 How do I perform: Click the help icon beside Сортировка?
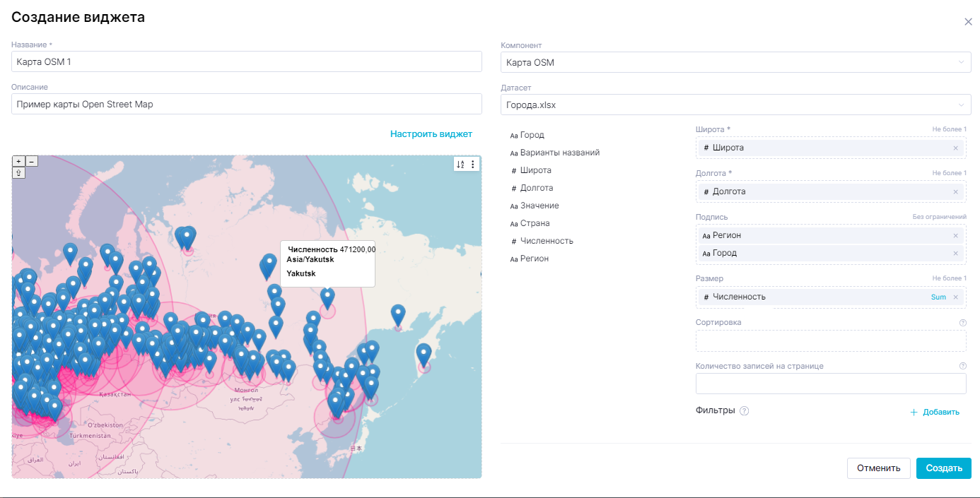pyautogui.click(x=962, y=323)
